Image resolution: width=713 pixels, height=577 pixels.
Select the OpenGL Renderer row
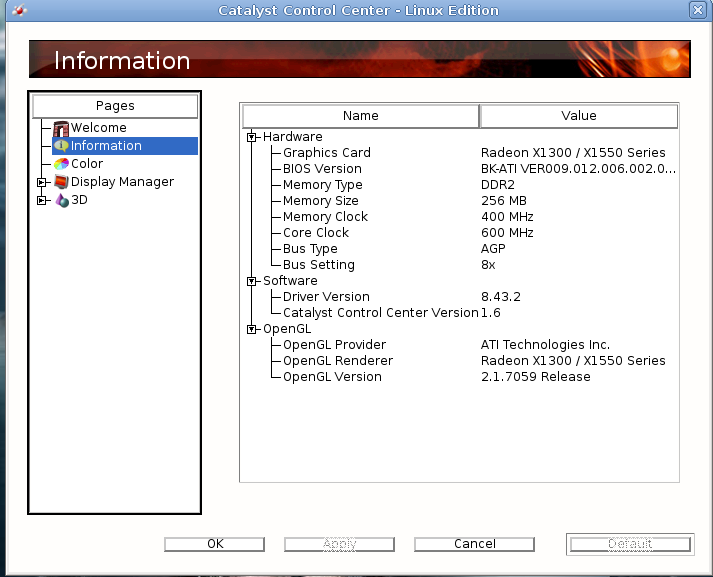(460, 361)
